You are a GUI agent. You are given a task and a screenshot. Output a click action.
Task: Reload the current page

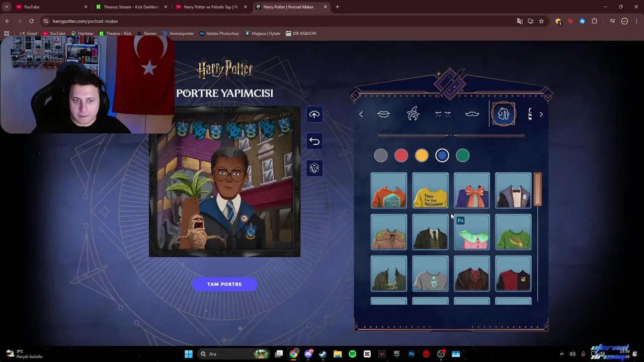pyautogui.click(x=31, y=21)
